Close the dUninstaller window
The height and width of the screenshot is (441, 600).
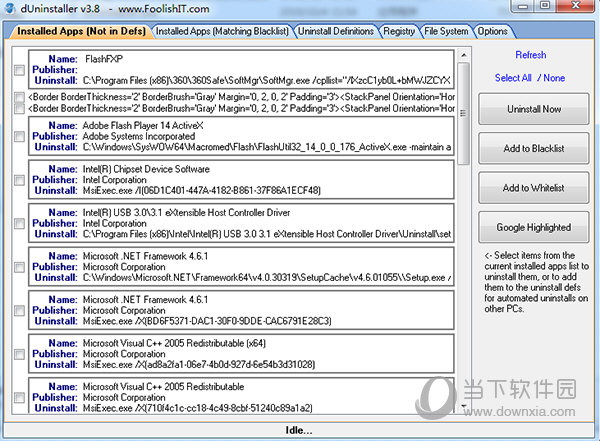[575, 5]
